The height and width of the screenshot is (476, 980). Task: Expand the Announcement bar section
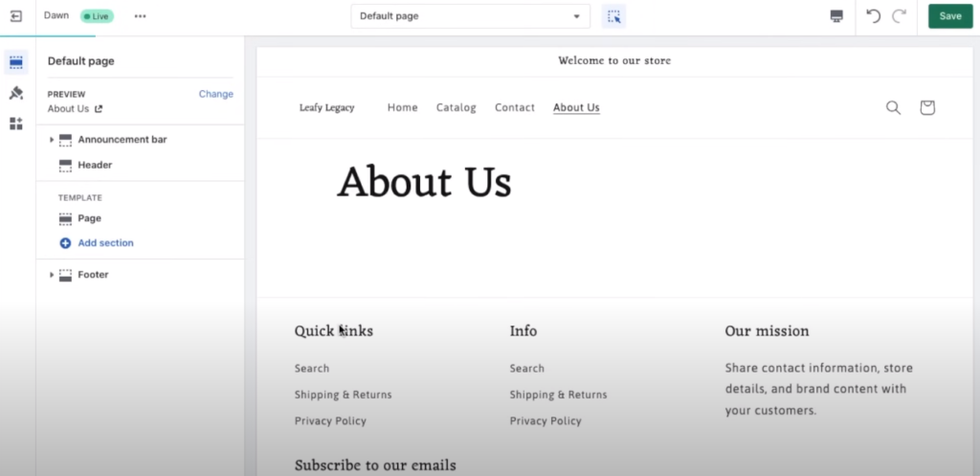pos(52,140)
